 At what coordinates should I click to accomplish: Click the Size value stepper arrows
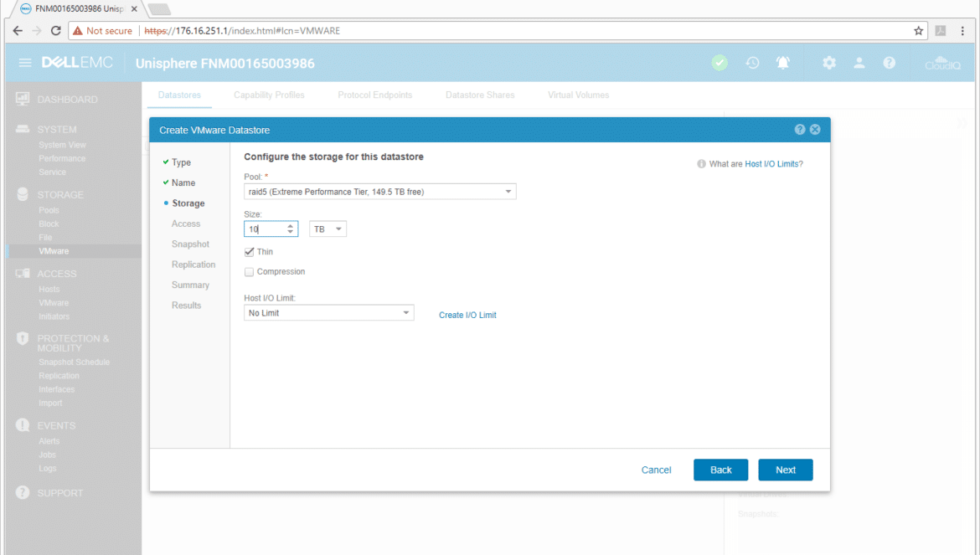(x=290, y=229)
